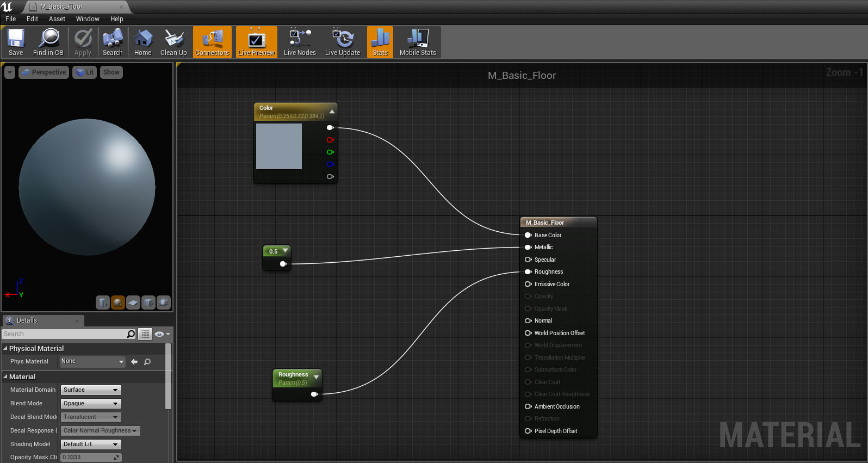Image resolution: width=868 pixels, height=463 pixels.
Task: Open Decal Blend Mode Translucent dropdown
Action: (91, 417)
